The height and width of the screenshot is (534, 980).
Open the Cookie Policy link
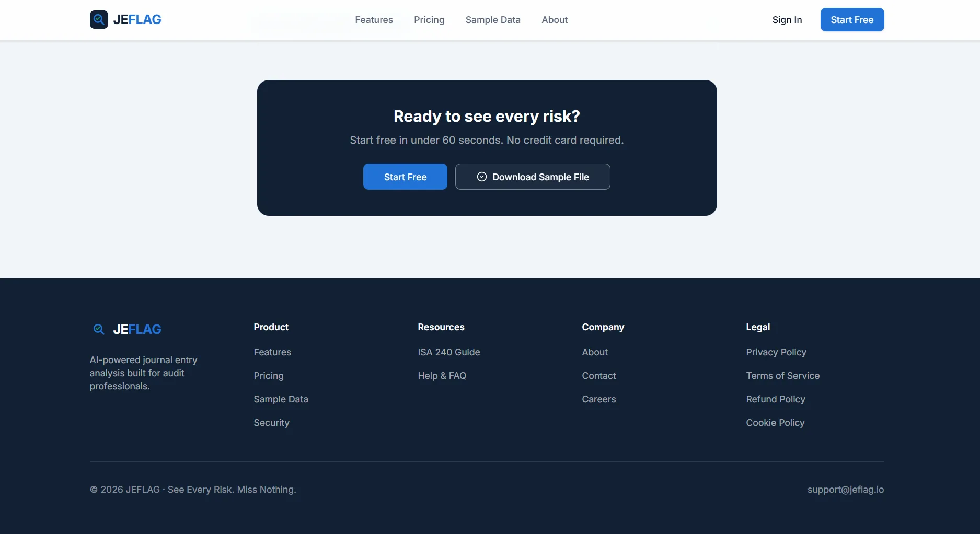tap(775, 423)
